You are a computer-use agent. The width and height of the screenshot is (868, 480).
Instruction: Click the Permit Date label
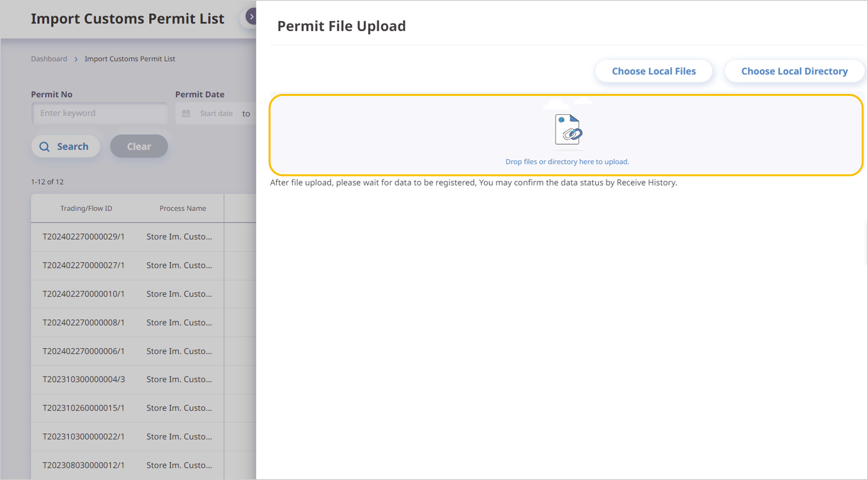coord(200,95)
